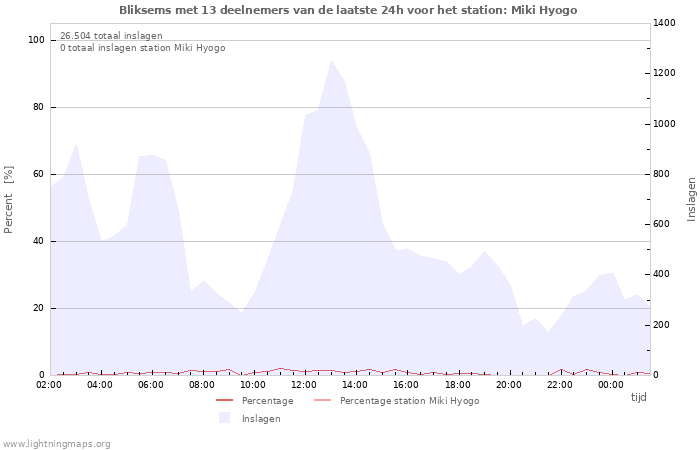Click the 100 value on left axis
The image size is (700, 450).
[x=36, y=40]
